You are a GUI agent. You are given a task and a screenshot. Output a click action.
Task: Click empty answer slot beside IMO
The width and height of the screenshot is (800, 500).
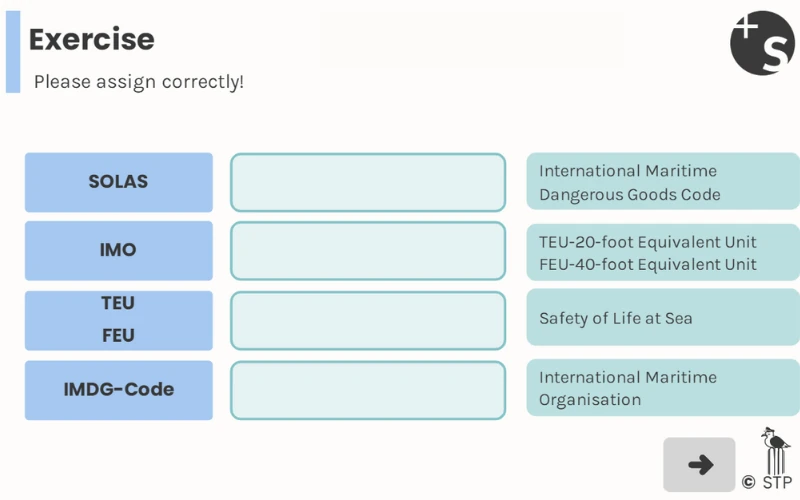(x=368, y=250)
